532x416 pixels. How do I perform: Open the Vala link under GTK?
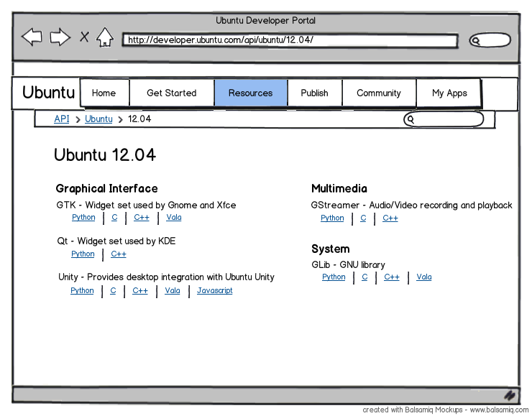[x=174, y=217]
